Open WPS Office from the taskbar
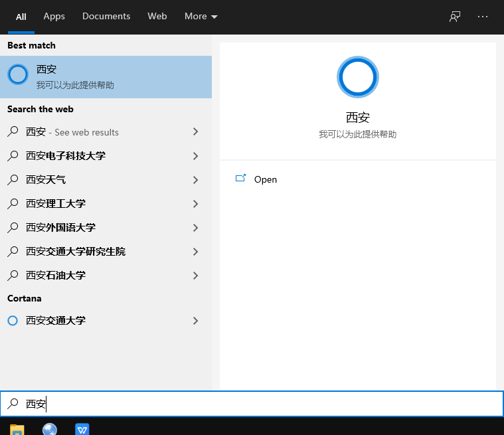 (82, 429)
